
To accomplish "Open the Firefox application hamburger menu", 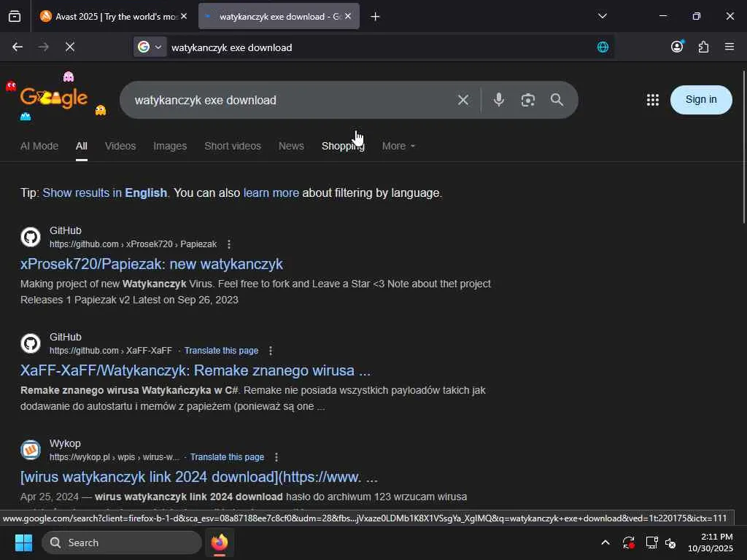I will [x=729, y=47].
